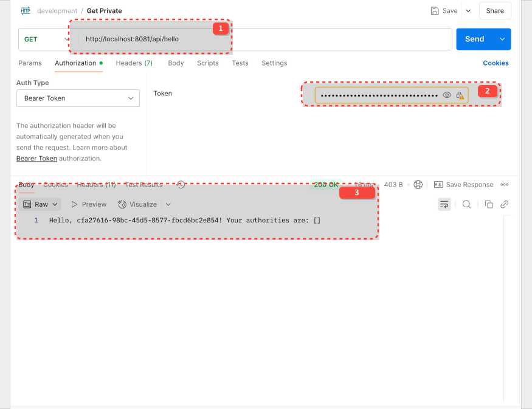Search within the response body
The height and width of the screenshot is (409, 532).
[466, 204]
